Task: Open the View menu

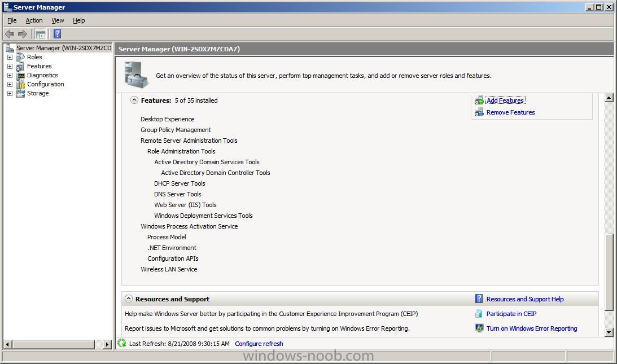Action: point(58,20)
